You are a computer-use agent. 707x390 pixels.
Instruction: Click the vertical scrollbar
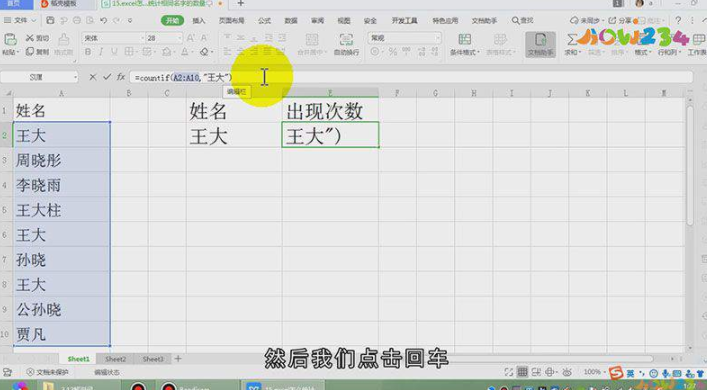[690, 165]
